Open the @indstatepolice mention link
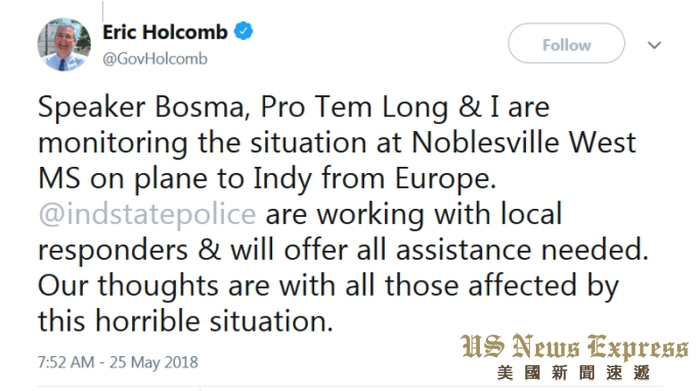 (147, 214)
